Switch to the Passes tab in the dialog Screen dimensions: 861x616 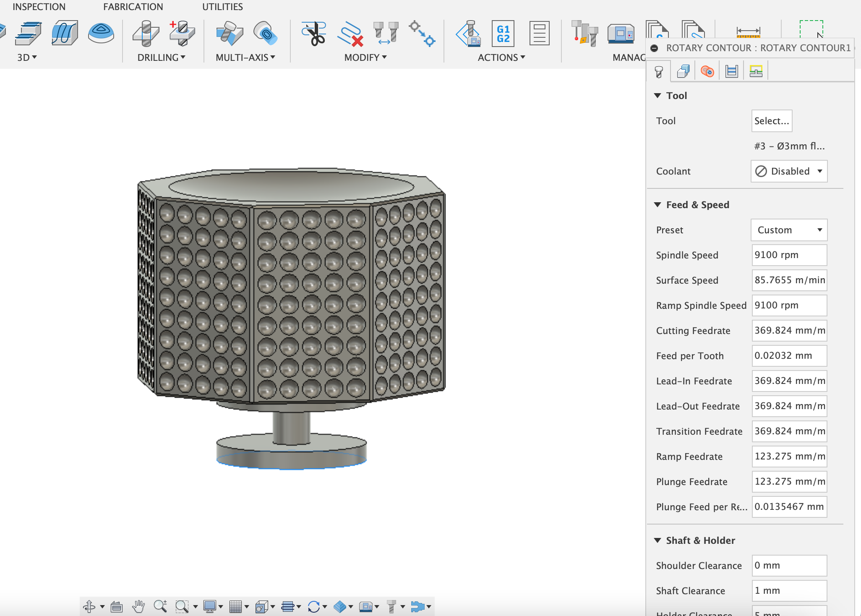point(732,71)
